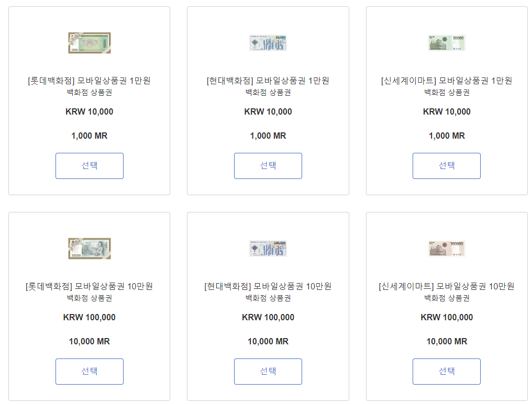Screen dimensions: 532x404
Task: Click the 10,000 MR label on 신세계이마트 card
Action: point(446,341)
